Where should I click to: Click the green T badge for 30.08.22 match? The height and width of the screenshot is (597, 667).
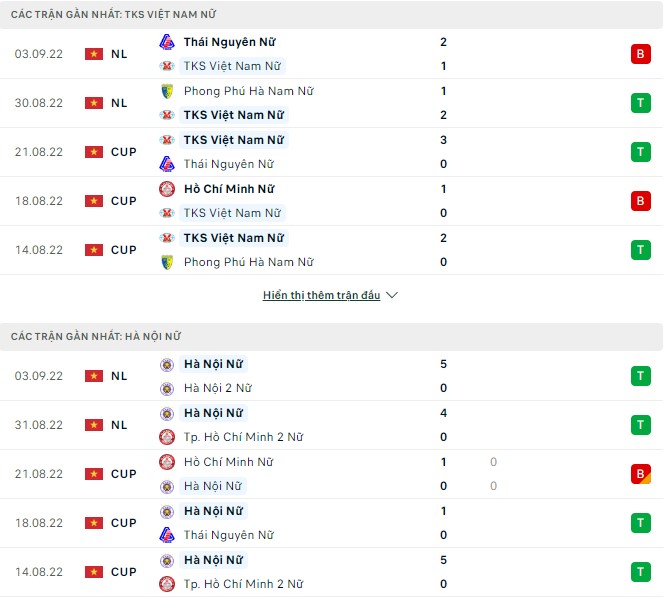640,103
